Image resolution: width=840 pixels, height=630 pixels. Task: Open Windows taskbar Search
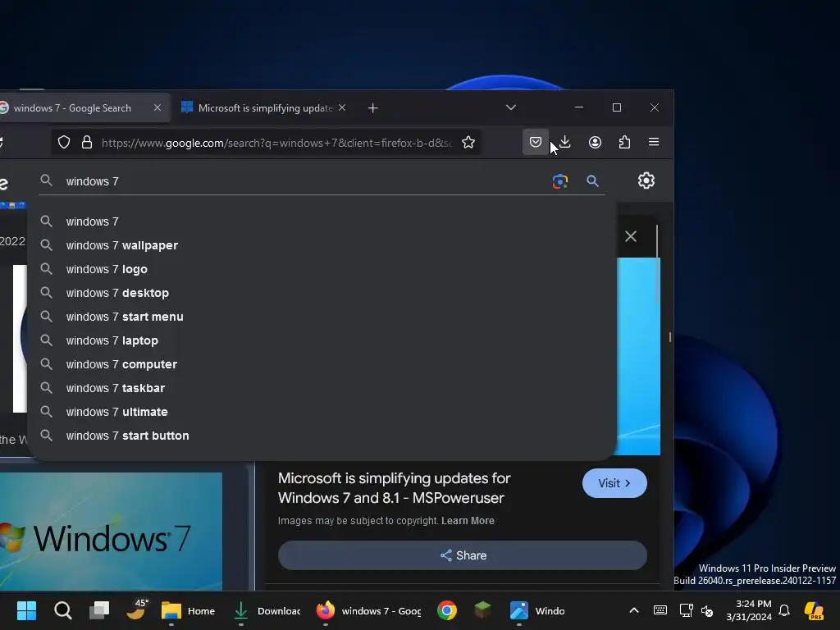coord(62,610)
